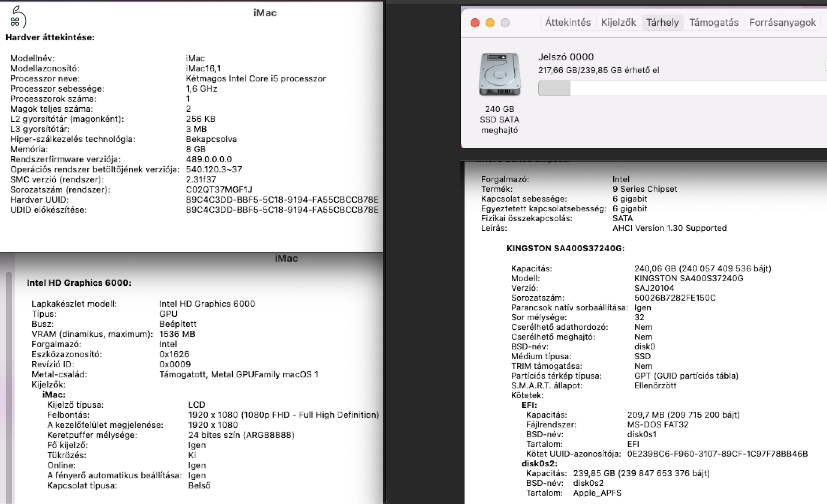827x504 pixels.
Task: Click the MS-DOS FAT32 filesystem value
Action: click(x=658, y=425)
